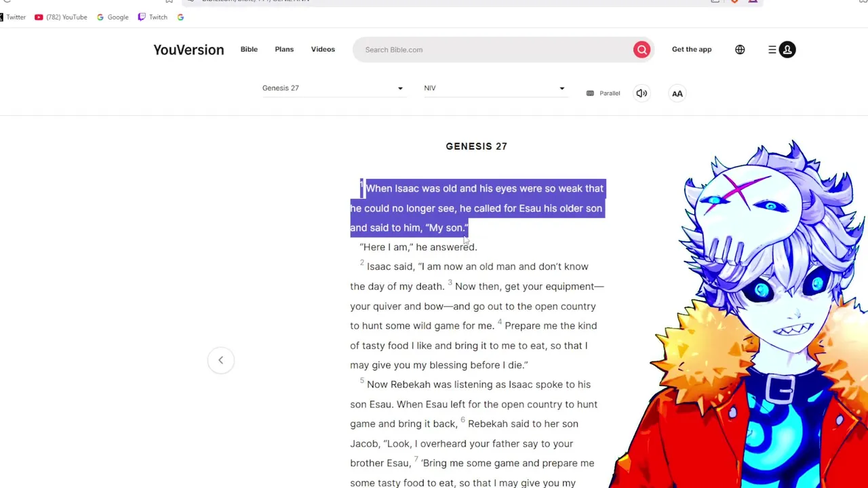Open the Bible menu item
The image size is (868, 488).
[249, 49]
